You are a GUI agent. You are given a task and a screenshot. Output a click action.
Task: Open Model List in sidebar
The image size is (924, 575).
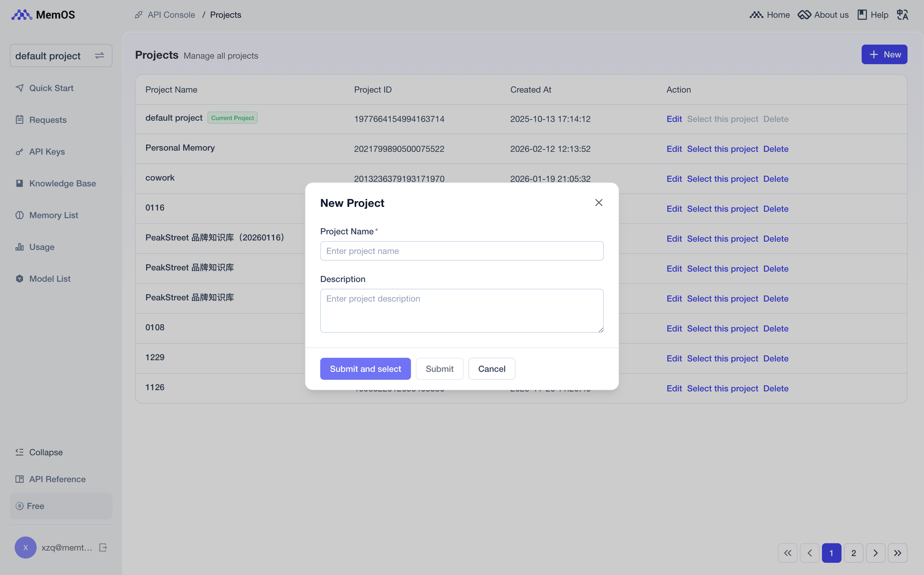tap(50, 279)
